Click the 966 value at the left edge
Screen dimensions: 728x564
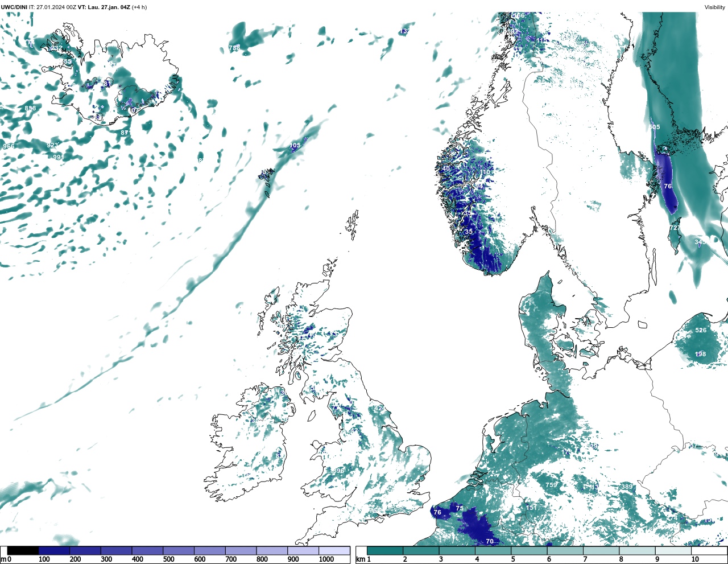(x=9, y=146)
